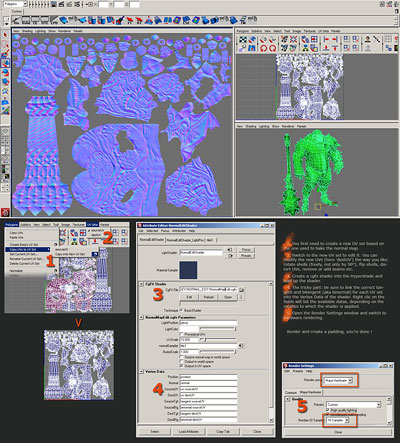
Task: Click Copy UVs to UV Set menu entry
Action: pyautogui.click(x=28, y=249)
